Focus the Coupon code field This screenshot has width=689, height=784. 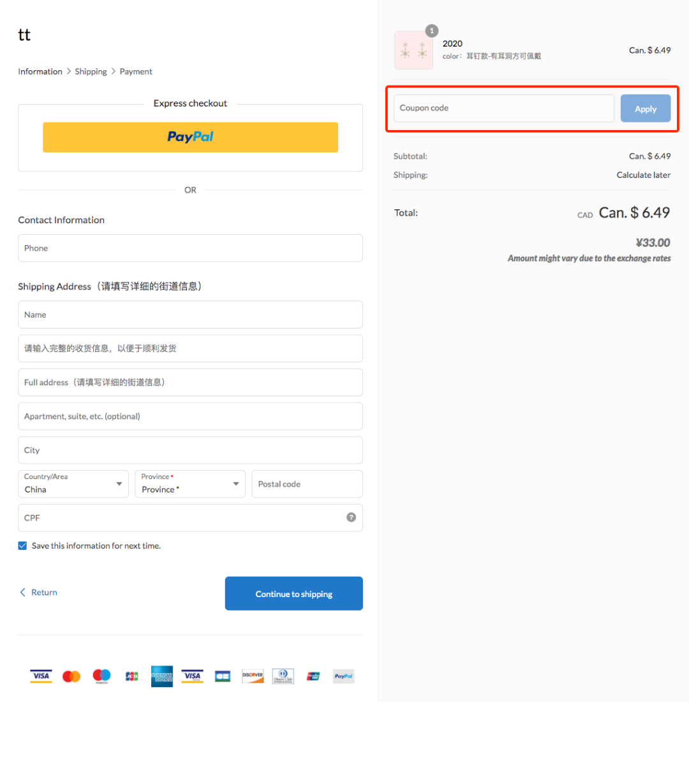pyautogui.click(x=503, y=108)
